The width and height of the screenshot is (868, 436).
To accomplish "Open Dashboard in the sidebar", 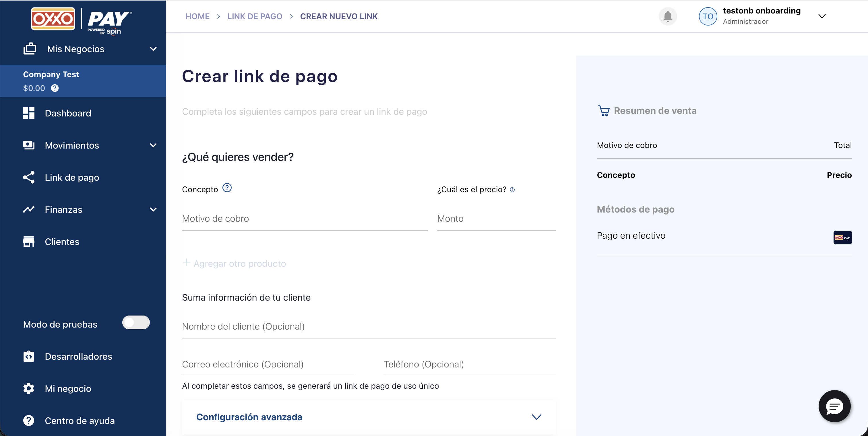I will tap(68, 113).
